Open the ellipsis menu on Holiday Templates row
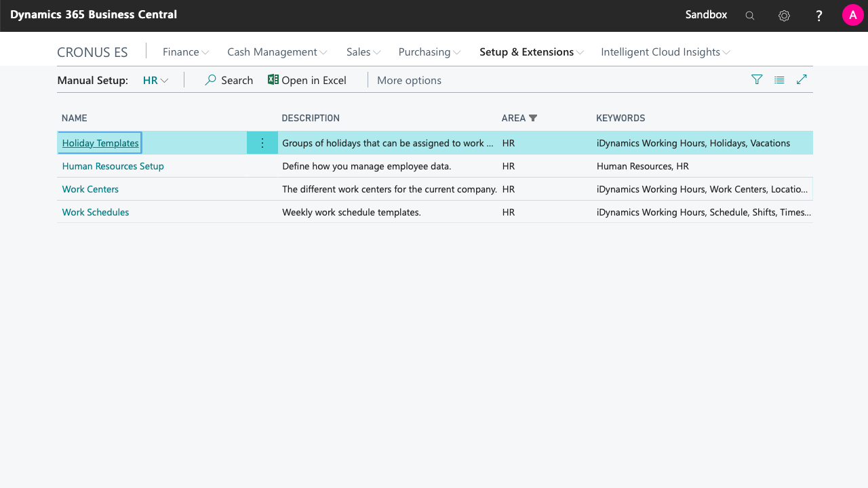This screenshot has width=868, height=488. (262, 143)
